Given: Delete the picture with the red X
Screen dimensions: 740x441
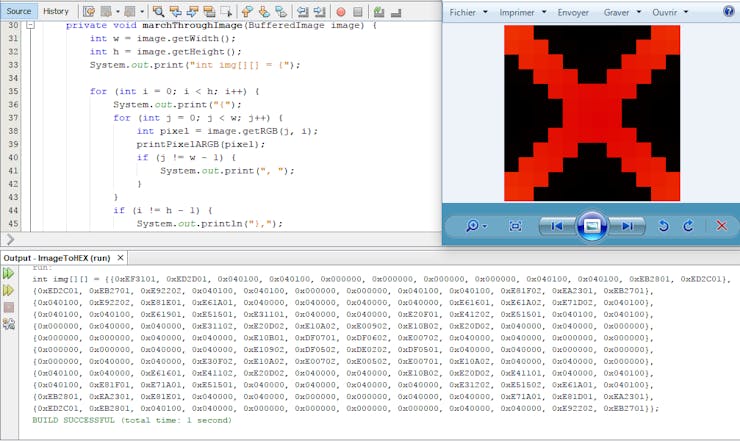Looking at the screenshot, I should (x=721, y=226).
